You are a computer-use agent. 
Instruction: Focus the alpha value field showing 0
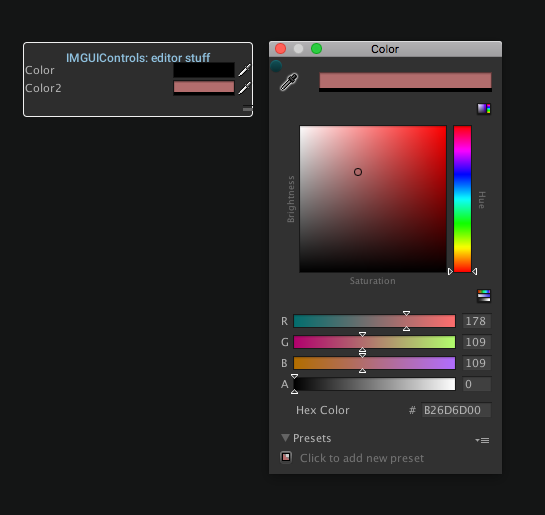(477, 384)
